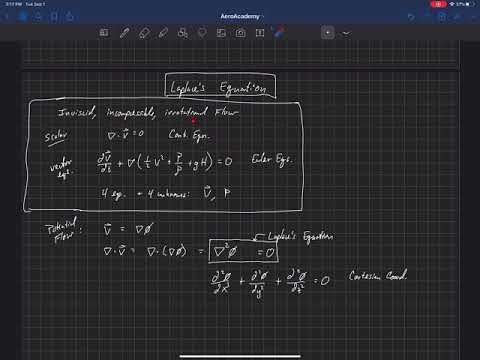Tap the "Euler Eqs." handwritten label
This screenshot has width=480, height=360.
(x=272, y=160)
